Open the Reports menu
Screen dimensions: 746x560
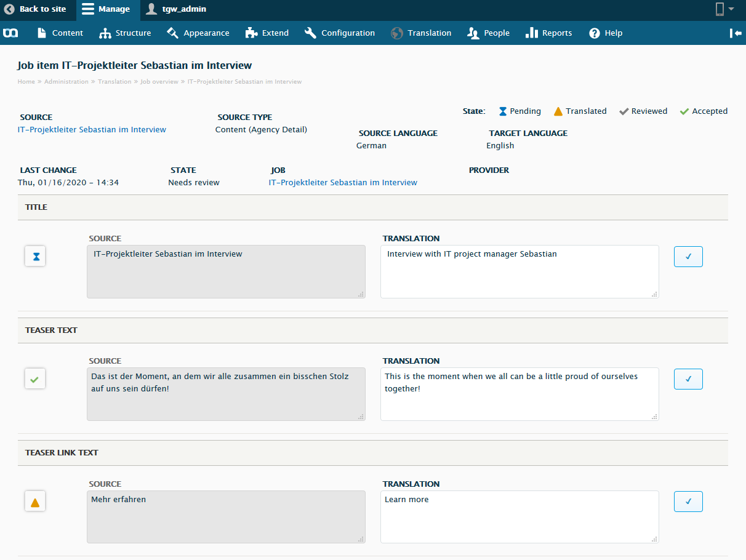pos(549,33)
